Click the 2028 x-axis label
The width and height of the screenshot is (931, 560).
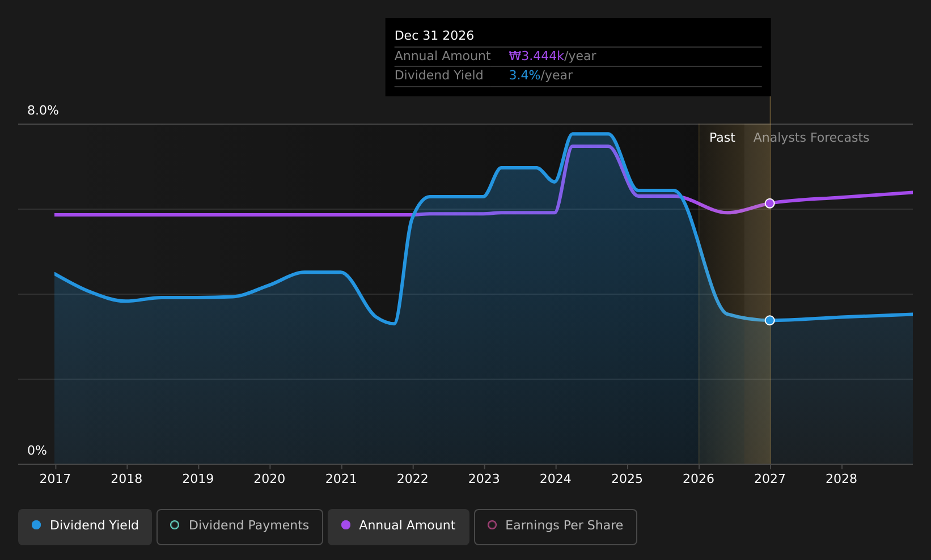(x=841, y=479)
